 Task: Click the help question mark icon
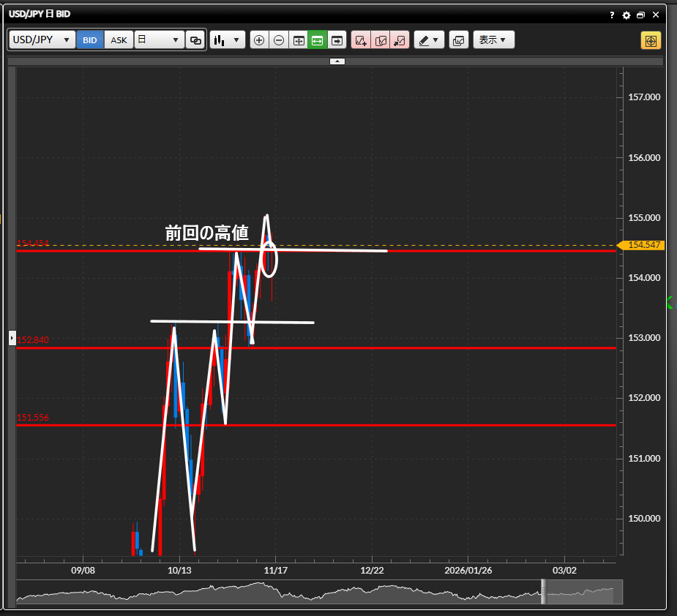pyautogui.click(x=612, y=15)
